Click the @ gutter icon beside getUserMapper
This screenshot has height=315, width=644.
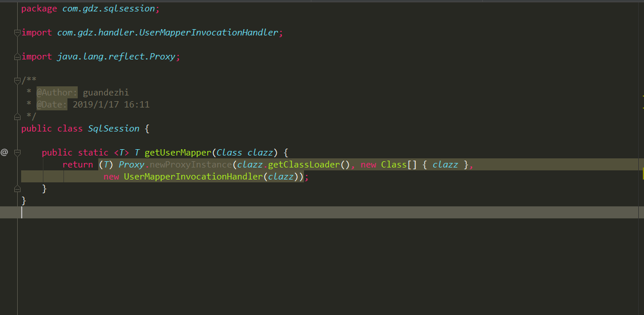click(4, 153)
